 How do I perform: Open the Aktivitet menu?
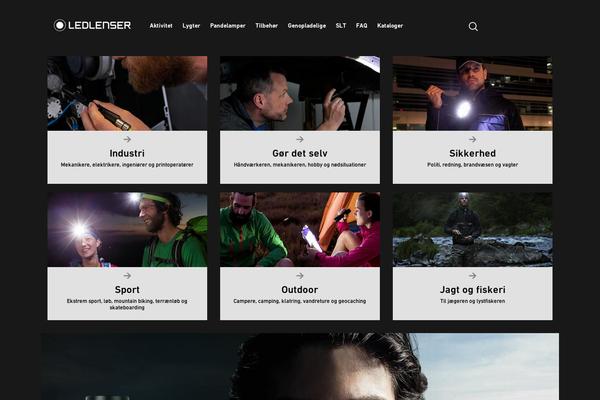pyautogui.click(x=161, y=26)
